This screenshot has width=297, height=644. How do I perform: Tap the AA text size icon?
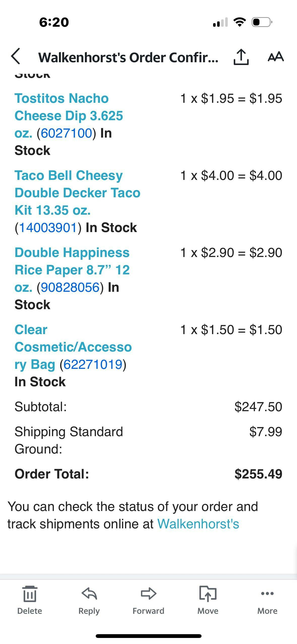click(276, 56)
